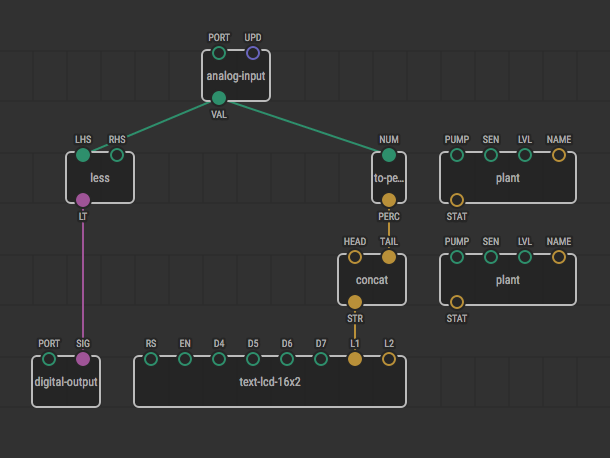This screenshot has width=610, height=458.
Task: Select the analog-input node body
Action: [236, 76]
